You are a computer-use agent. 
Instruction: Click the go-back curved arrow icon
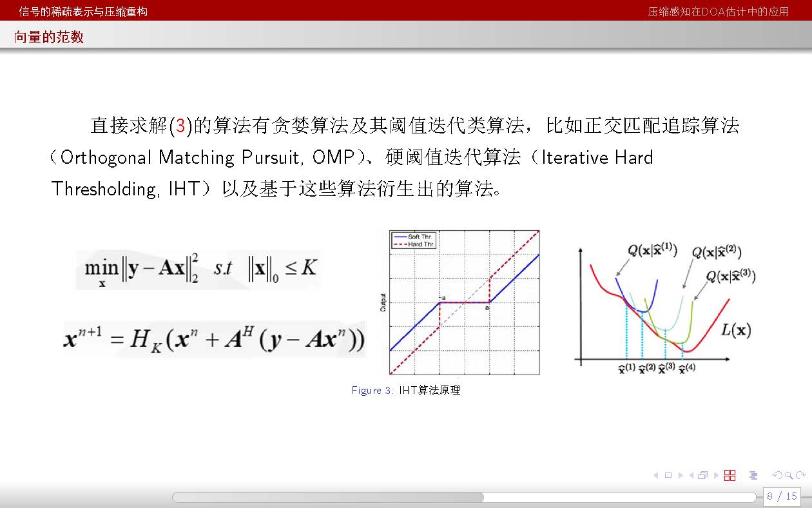(x=777, y=475)
